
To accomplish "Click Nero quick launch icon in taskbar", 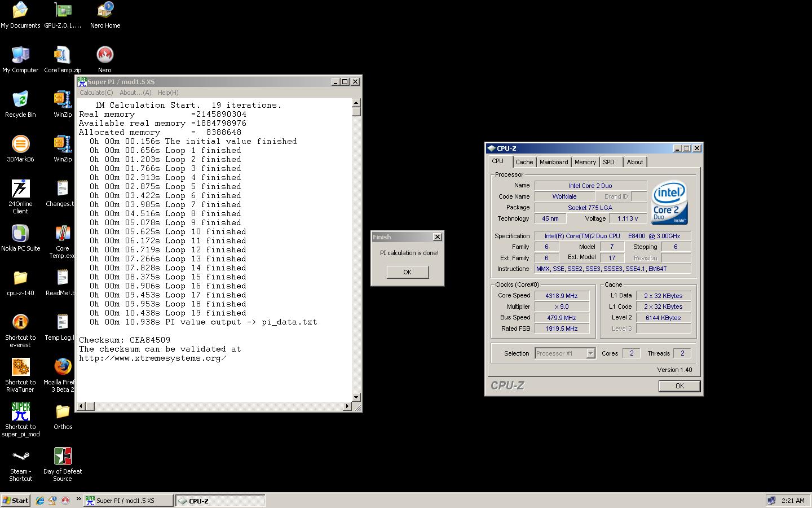I will point(65,501).
